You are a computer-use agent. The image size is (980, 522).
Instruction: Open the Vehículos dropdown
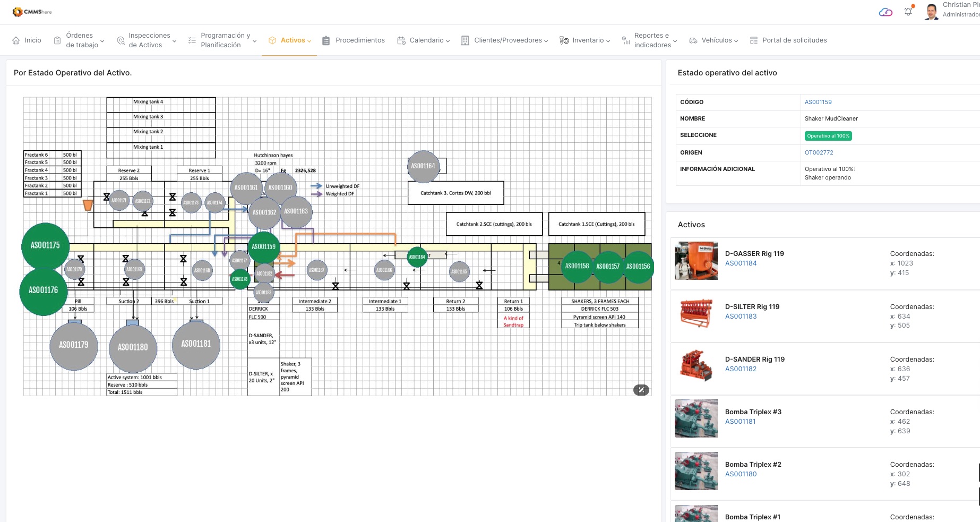click(x=716, y=40)
